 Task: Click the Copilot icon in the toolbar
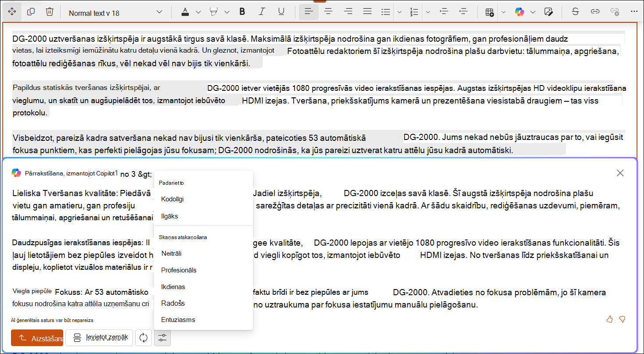click(x=520, y=12)
